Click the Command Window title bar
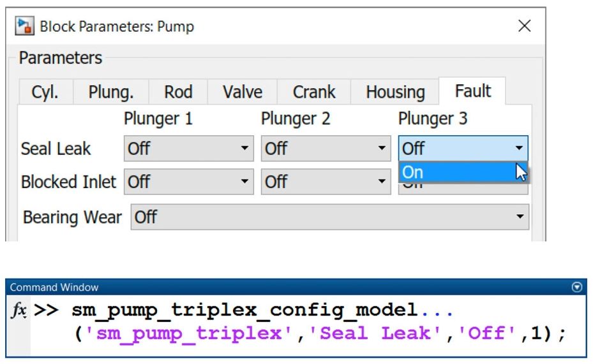Image resolution: width=593 pixels, height=364 pixels. click(x=287, y=288)
